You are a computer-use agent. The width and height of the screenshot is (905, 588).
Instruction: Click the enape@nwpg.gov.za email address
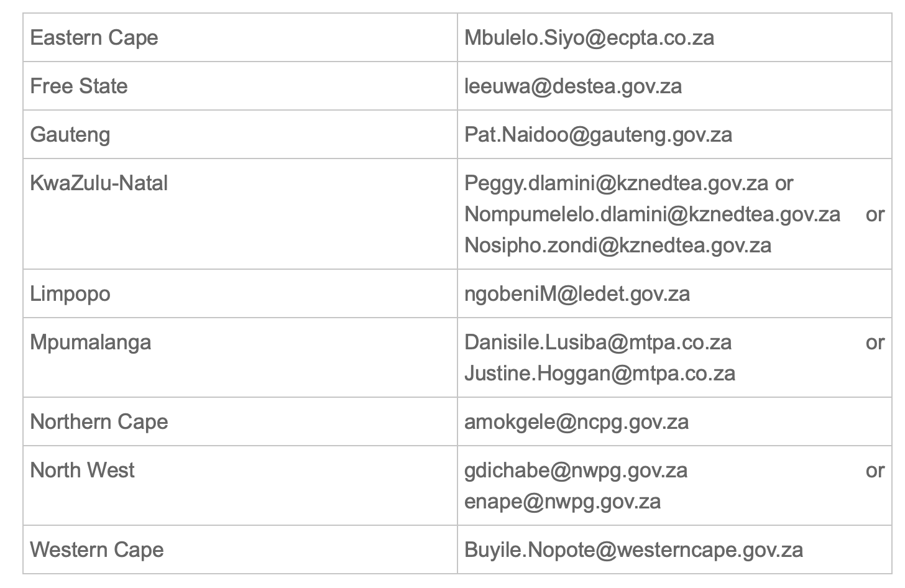pyautogui.click(x=562, y=502)
